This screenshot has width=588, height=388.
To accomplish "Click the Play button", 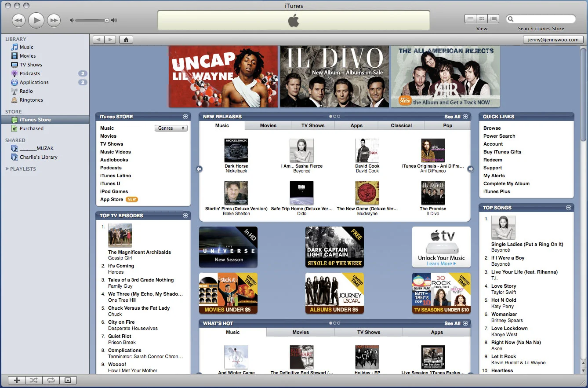I will pos(36,20).
